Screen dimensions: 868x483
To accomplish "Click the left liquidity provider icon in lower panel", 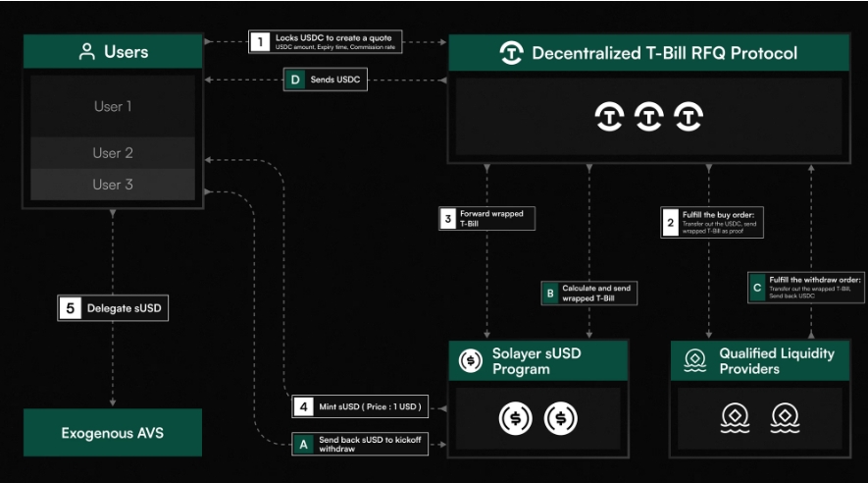I will point(736,418).
